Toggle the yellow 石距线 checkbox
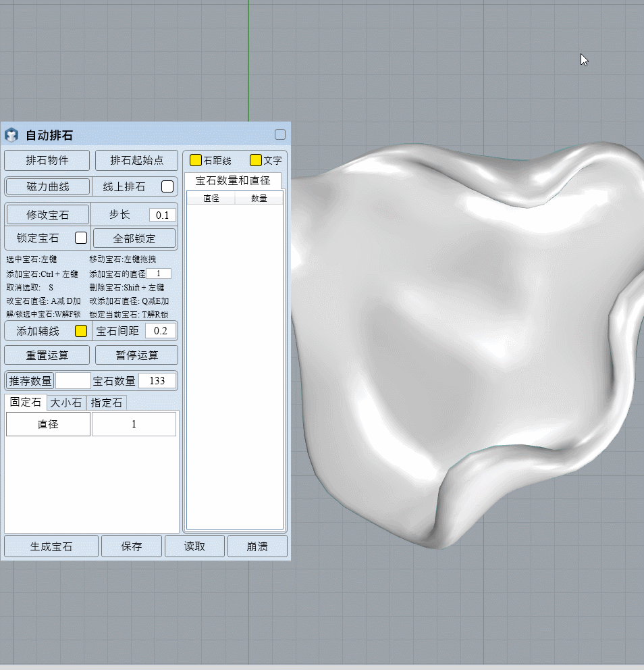 tap(196, 161)
